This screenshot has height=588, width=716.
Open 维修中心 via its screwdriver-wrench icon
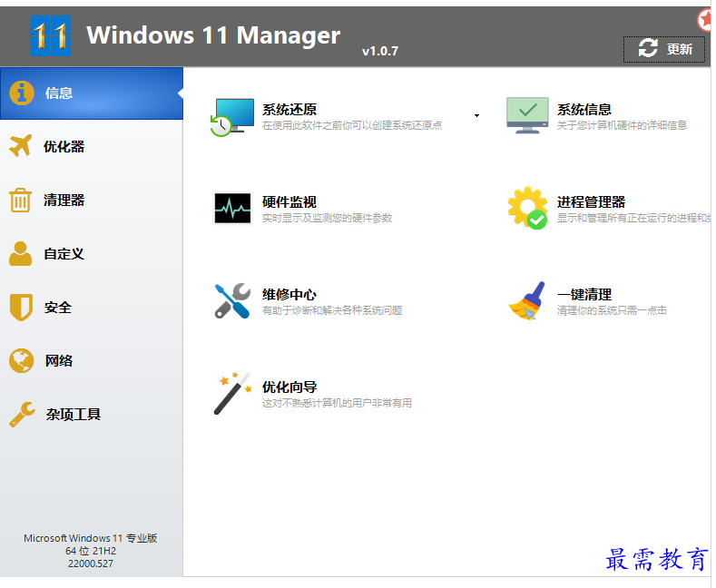coord(232,301)
